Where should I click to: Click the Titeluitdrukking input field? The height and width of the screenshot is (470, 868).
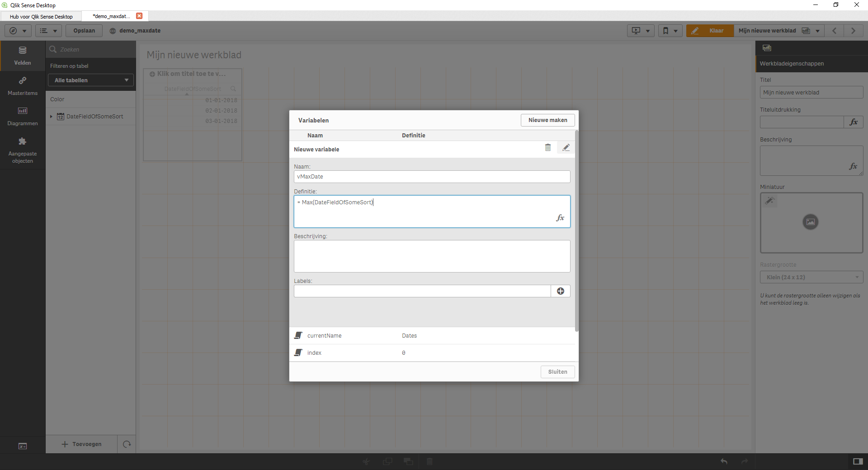802,122
